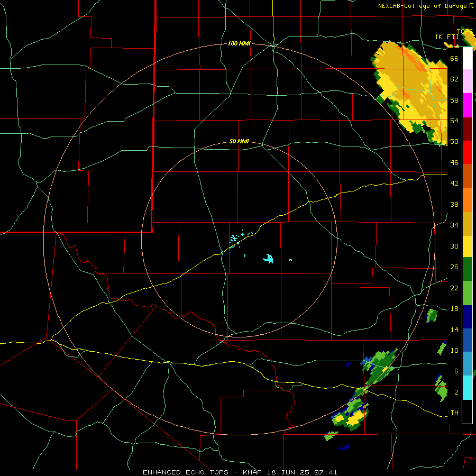Click the legend value 10
The height and width of the screenshot is (476, 476).
click(454, 350)
